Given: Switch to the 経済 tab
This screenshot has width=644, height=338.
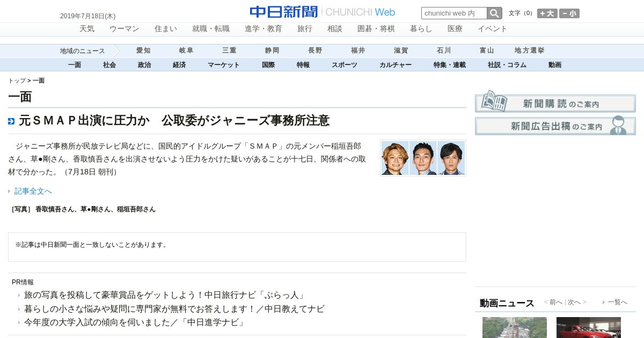Looking at the screenshot, I should coord(179,65).
